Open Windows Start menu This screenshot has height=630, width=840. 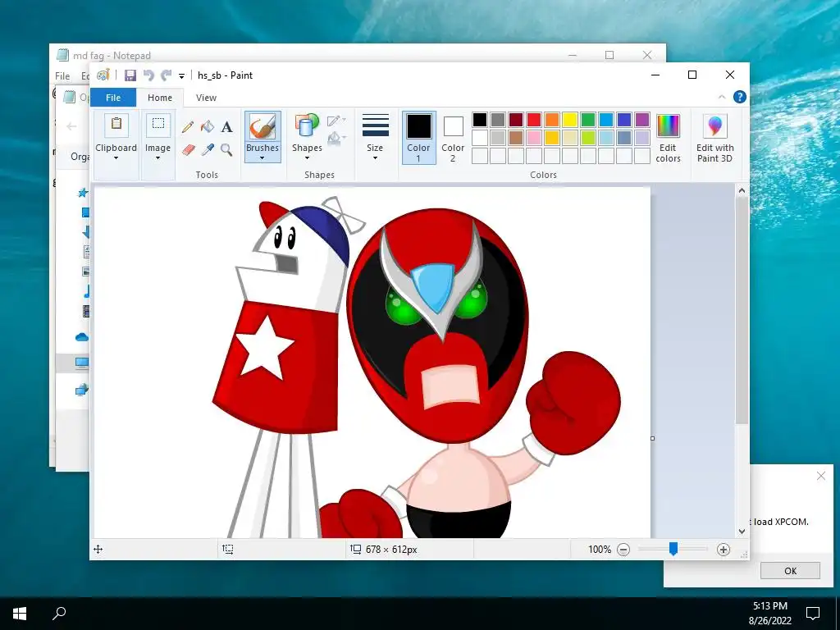click(20, 614)
